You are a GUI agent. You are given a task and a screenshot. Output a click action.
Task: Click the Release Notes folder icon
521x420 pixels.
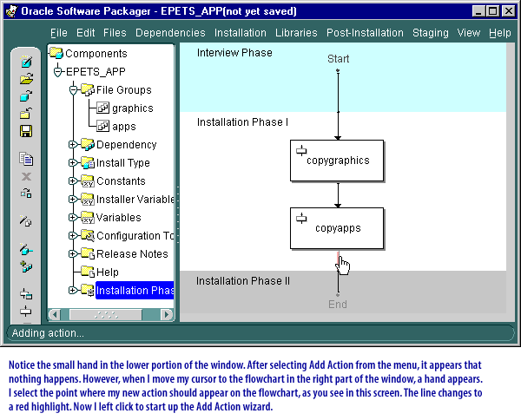pos(88,253)
